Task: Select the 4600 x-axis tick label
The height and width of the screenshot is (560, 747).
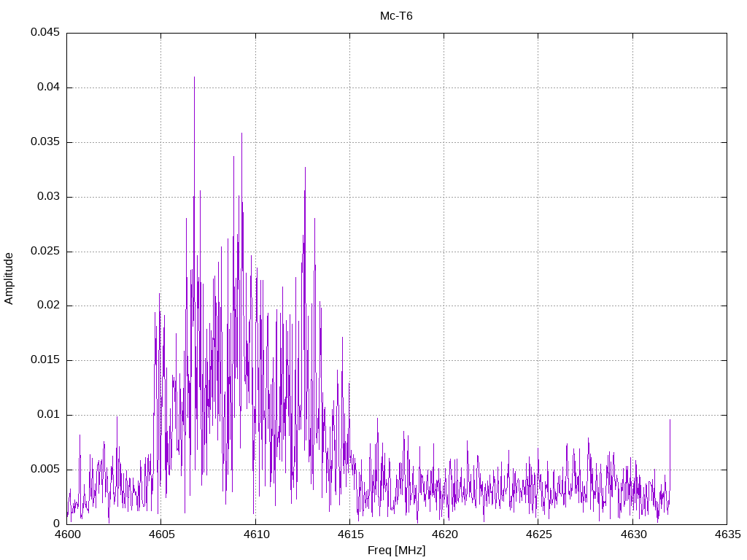Action: click(67, 534)
